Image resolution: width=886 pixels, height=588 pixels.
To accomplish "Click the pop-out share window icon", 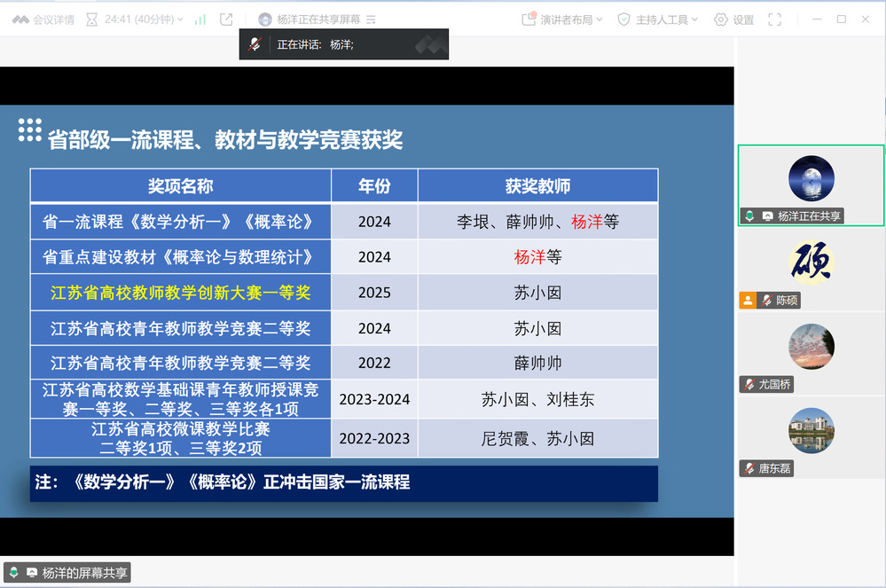I will click(227, 20).
